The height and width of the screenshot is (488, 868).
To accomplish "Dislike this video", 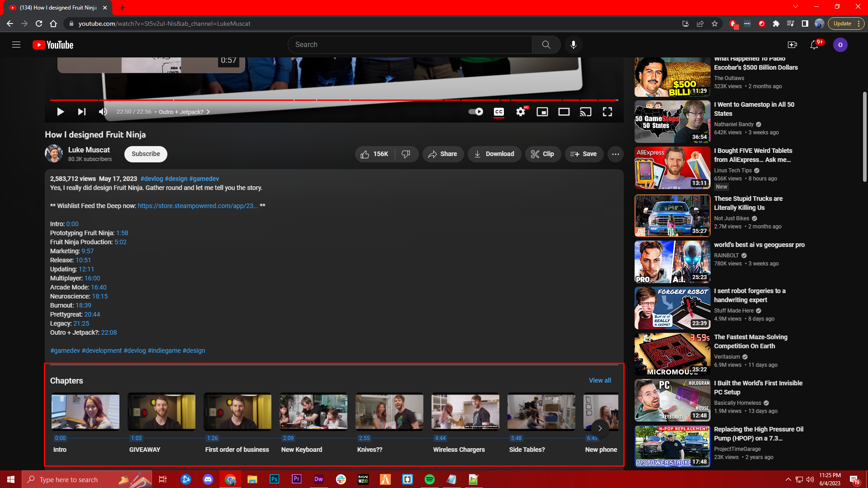I will coord(406,154).
